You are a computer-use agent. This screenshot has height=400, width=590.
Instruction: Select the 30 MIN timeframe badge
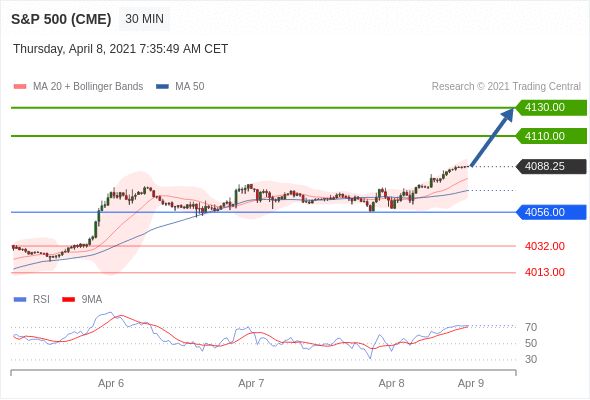click(144, 19)
